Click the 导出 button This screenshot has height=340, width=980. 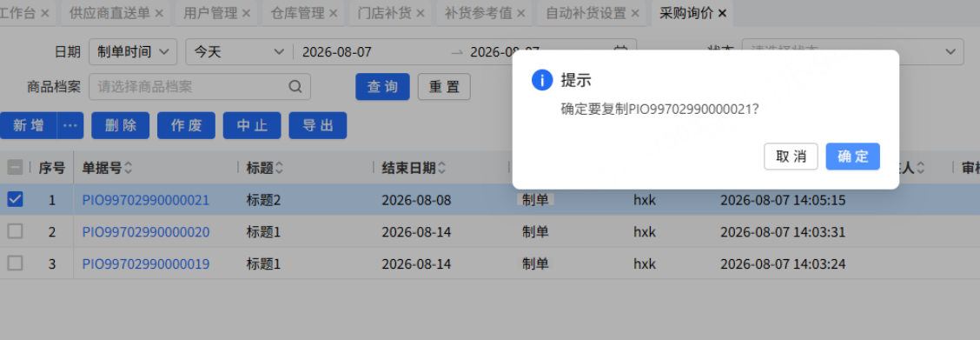pyautogui.click(x=317, y=125)
